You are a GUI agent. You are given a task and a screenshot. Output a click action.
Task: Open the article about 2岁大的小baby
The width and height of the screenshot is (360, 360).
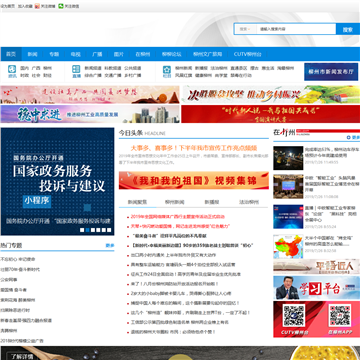[x=181, y=294]
